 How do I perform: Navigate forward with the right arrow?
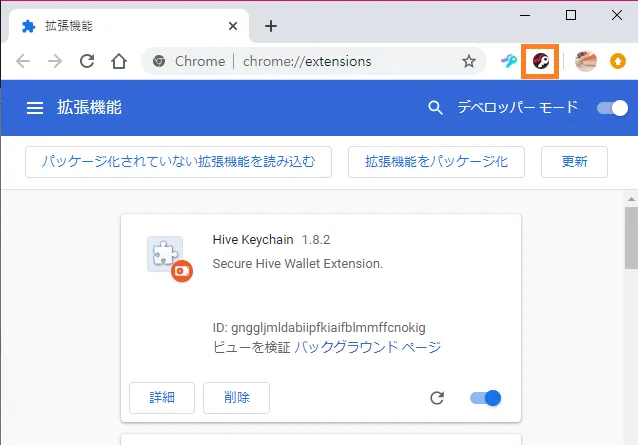[55, 61]
